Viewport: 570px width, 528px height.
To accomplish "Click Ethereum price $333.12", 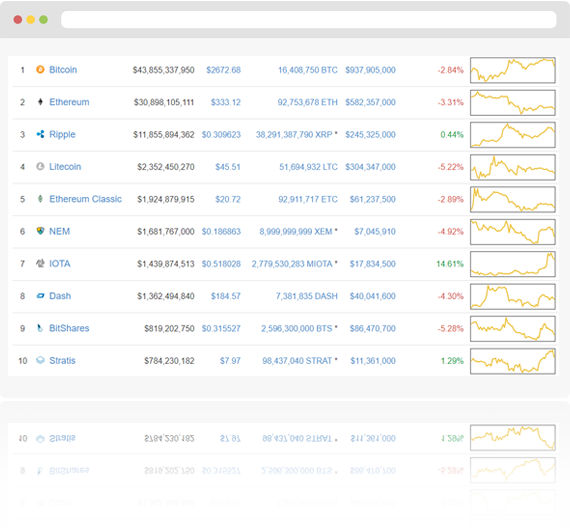I will pos(226,103).
